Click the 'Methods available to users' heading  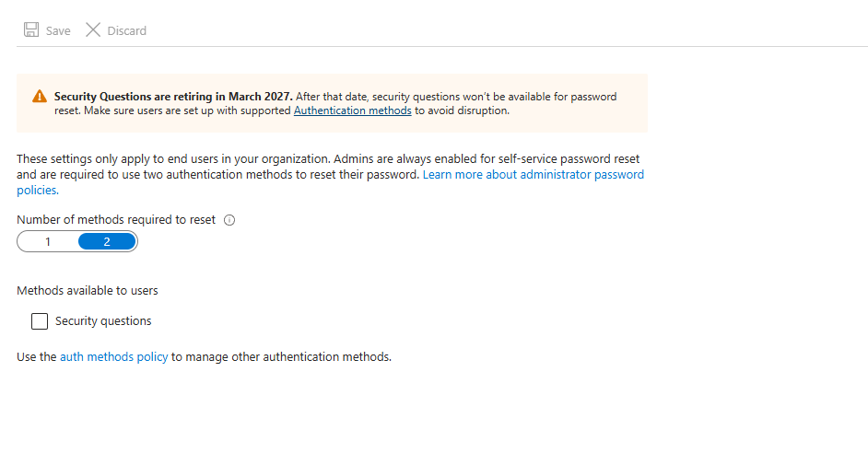pyautogui.click(x=87, y=290)
